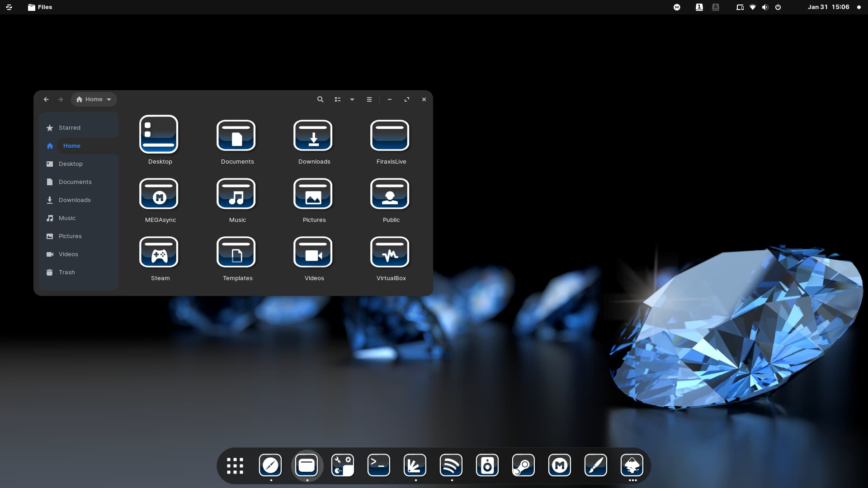Launch Steam from the dock
868x488 pixels.
pos(524,465)
